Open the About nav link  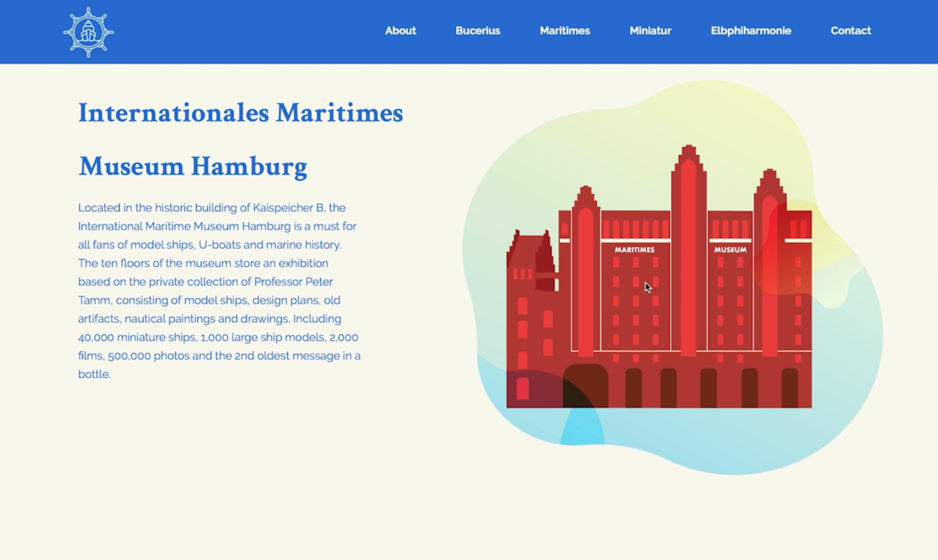tap(400, 31)
